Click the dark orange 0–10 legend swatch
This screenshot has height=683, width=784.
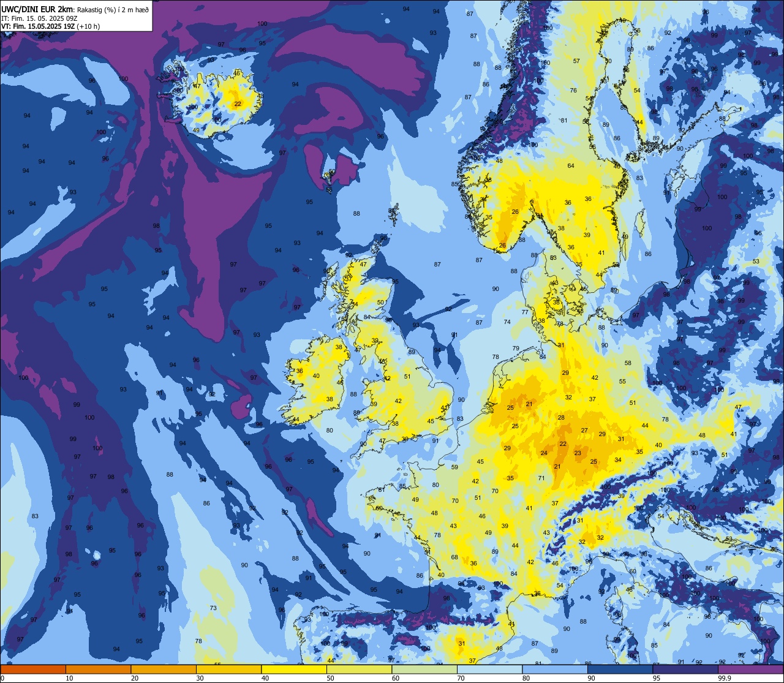33,669
